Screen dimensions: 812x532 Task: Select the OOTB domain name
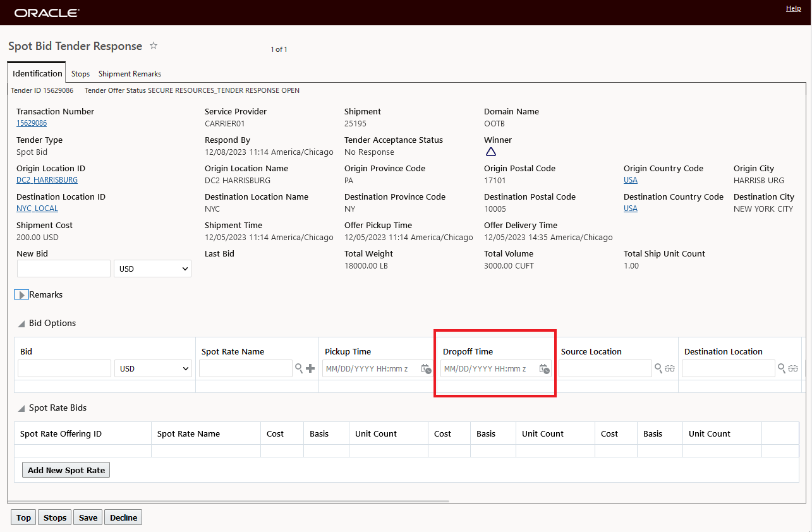tap(494, 123)
